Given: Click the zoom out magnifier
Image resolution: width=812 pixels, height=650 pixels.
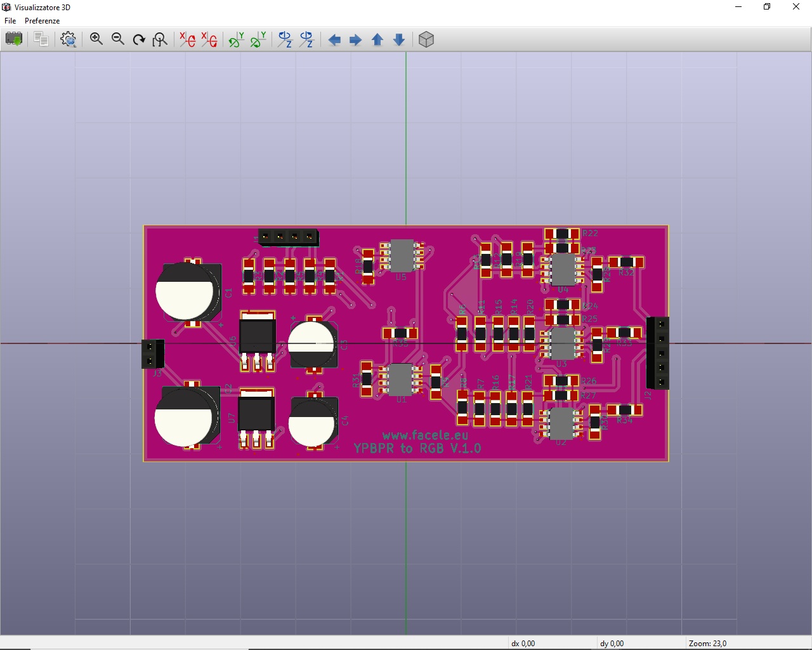Looking at the screenshot, I should pos(118,39).
